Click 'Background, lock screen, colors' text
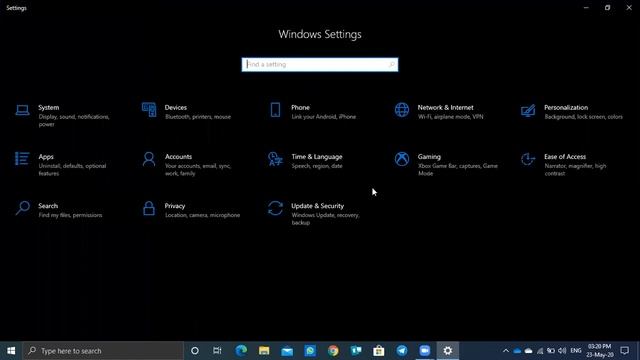The image size is (640, 360). [x=583, y=117]
